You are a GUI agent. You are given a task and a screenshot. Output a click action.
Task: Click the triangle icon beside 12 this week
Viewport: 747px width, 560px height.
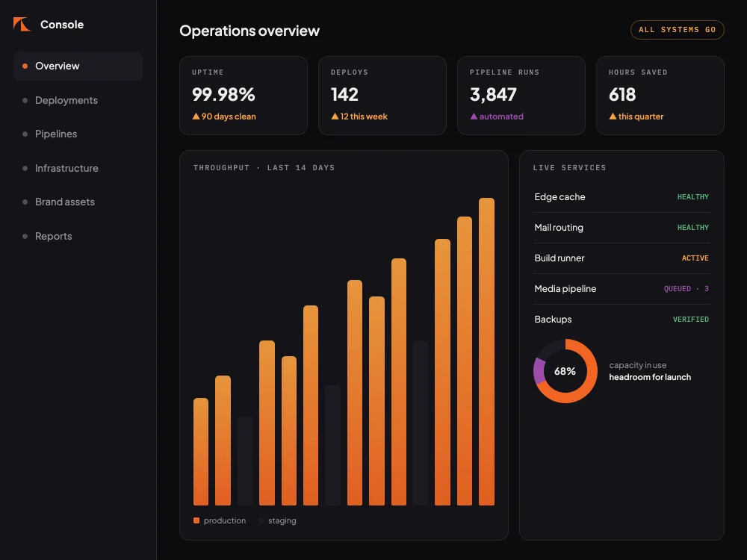click(335, 116)
